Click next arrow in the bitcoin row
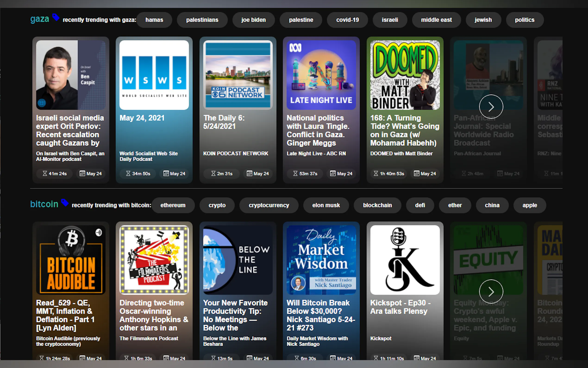Viewport: 588px width, 368px height. (x=491, y=292)
